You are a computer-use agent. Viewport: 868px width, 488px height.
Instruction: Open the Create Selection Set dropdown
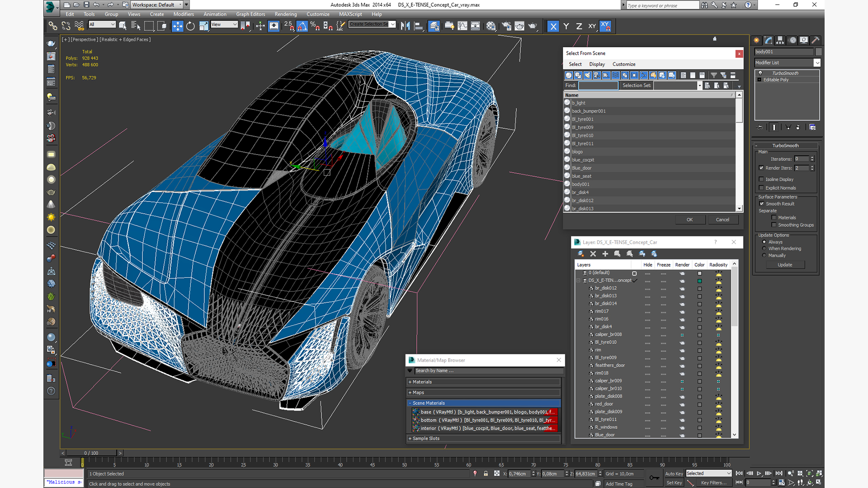(x=372, y=24)
